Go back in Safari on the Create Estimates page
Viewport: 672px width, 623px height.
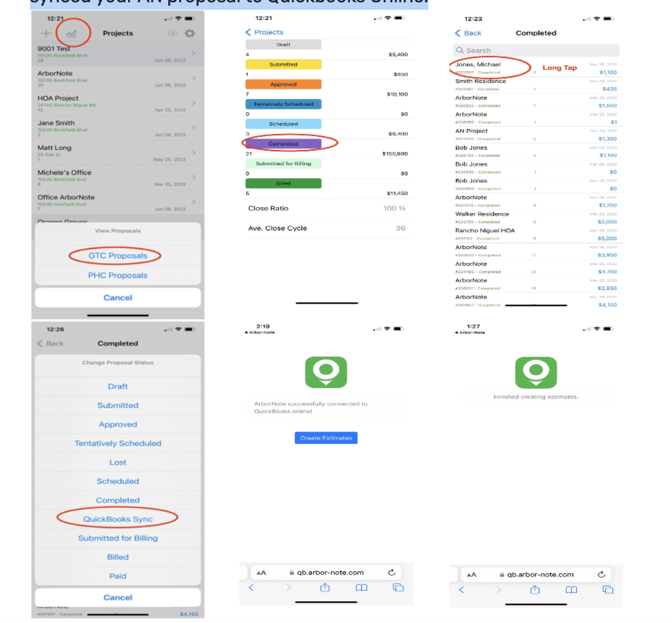click(251, 587)
